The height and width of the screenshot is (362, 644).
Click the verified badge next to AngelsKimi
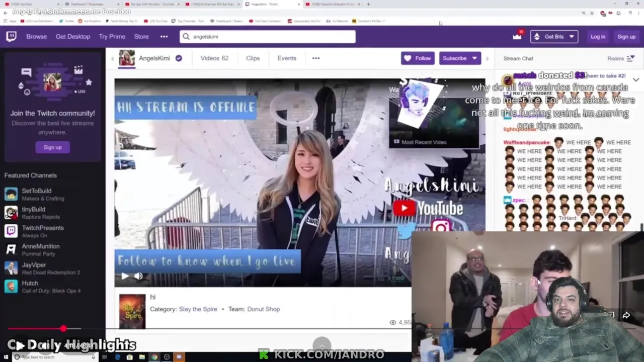click(x=179, y=58)
